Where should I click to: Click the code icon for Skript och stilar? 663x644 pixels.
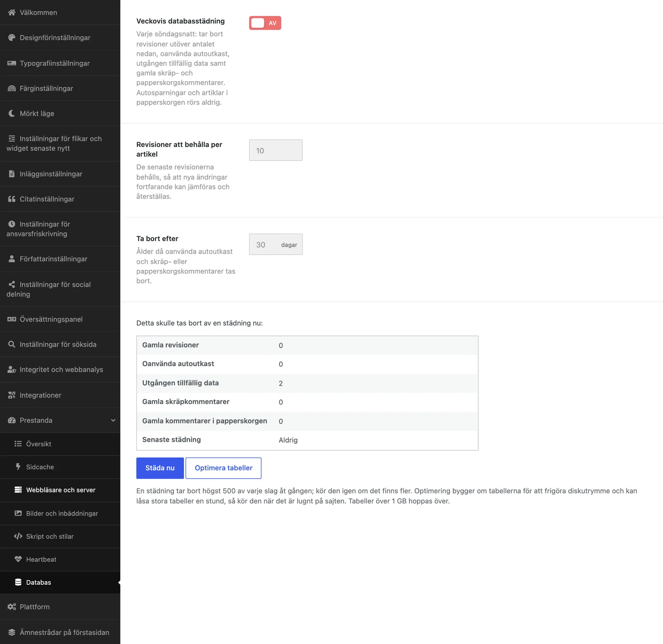(18, 536)
